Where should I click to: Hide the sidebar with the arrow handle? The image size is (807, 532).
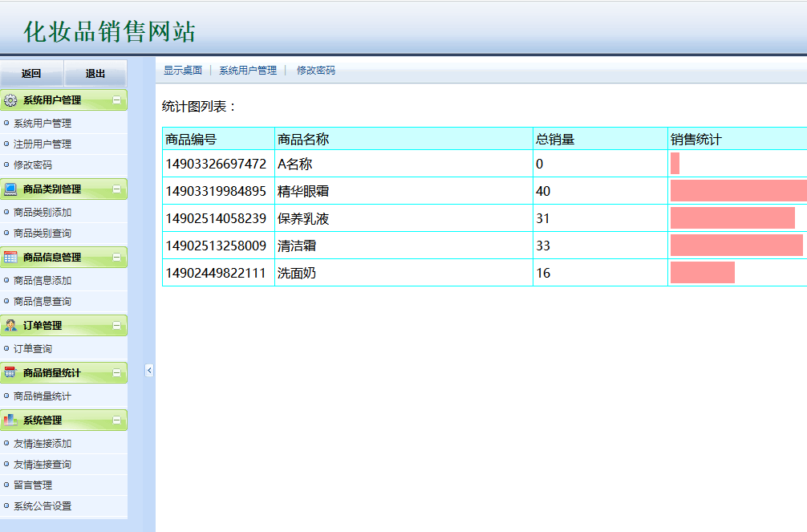(x=149, y=370)
